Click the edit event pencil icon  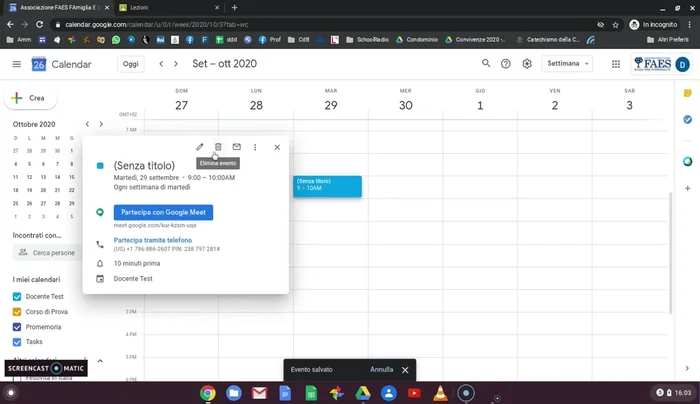tap(200, 147)
